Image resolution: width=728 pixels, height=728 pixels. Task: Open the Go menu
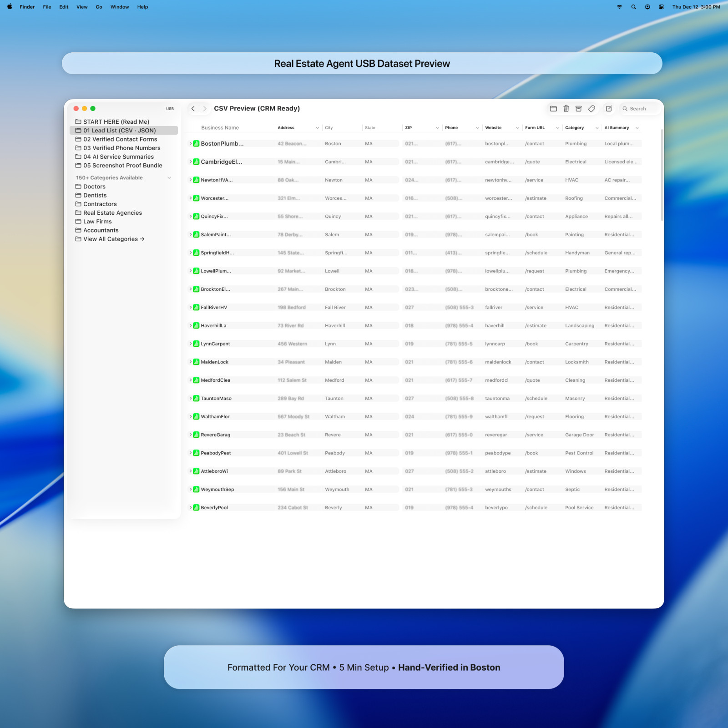pyautogui.click(x=98, y=7)
